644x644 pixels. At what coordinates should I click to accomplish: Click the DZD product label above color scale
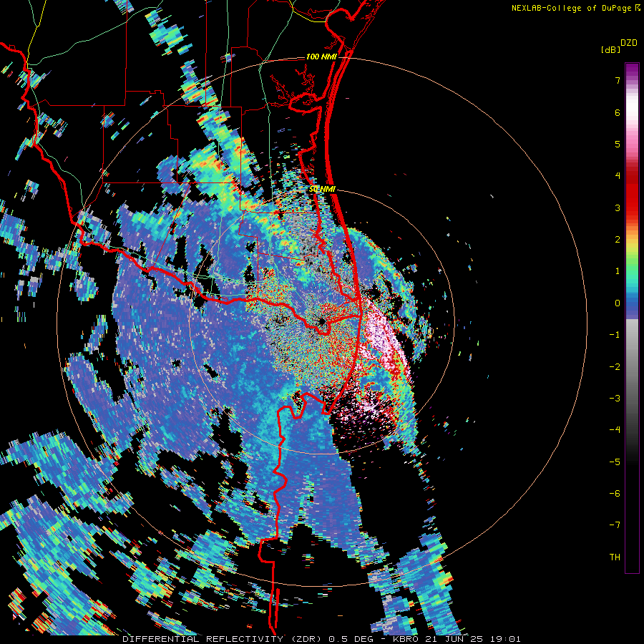629,43
